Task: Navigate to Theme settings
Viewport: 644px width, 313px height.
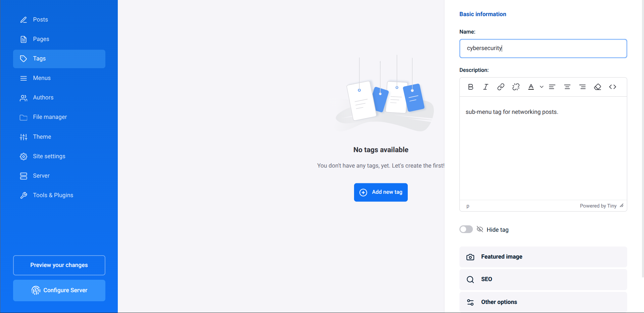Action: click(42, 137)
